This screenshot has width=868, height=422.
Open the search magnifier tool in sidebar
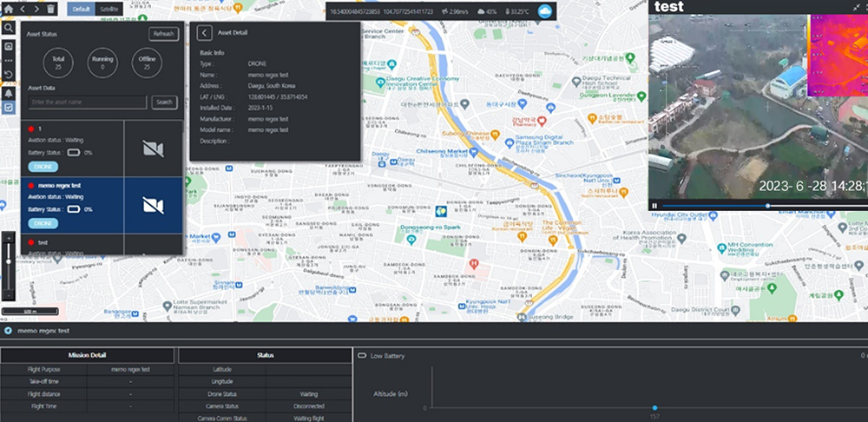8,28
